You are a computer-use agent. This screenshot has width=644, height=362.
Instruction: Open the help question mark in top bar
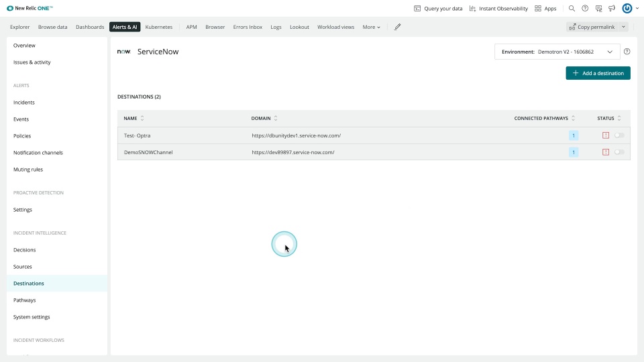tap(585, 8)
